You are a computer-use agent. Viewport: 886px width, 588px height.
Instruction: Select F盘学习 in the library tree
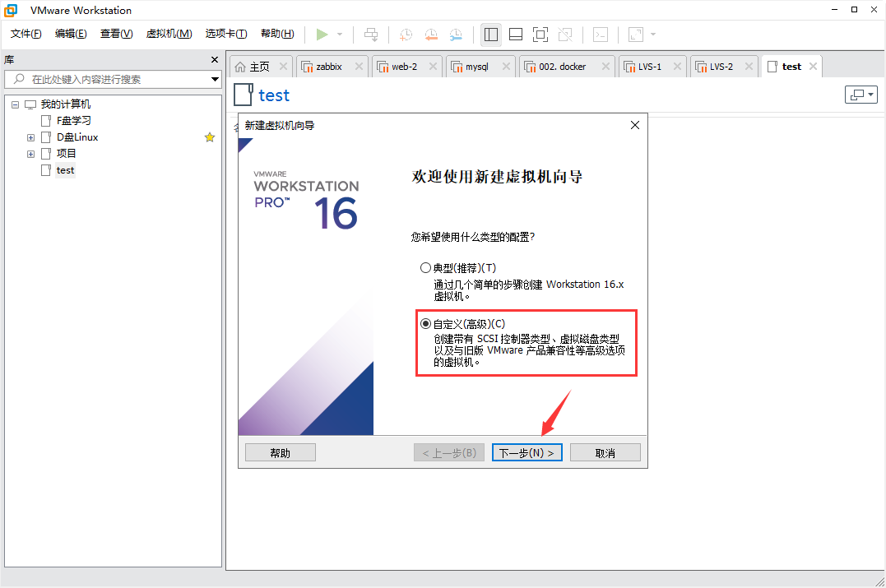pyautogui.click(x=73, y=121)
